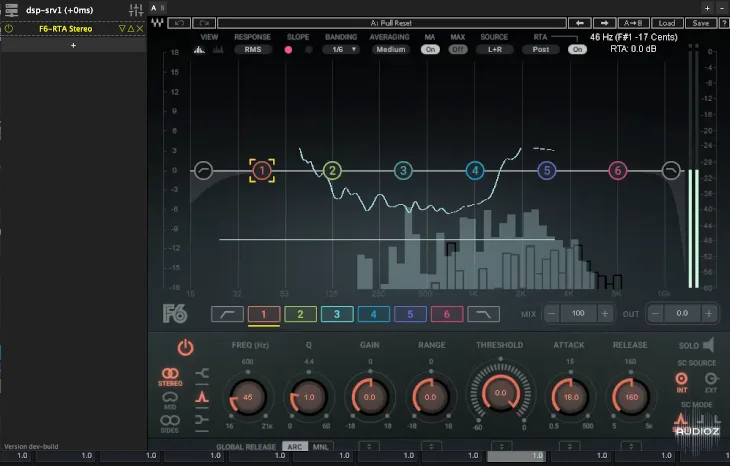Decrease MIX with the minus button
Screen dimensions: 730x466
552,314
